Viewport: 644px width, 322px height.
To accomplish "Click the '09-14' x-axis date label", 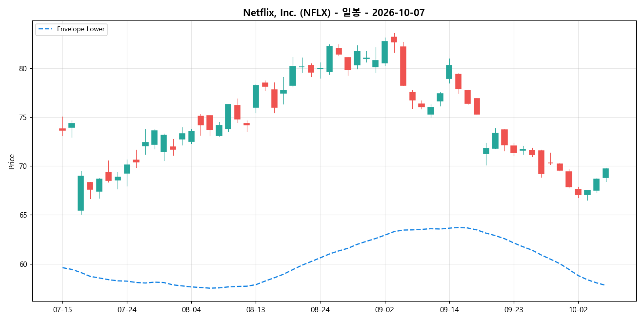I will tap(449, 309).
